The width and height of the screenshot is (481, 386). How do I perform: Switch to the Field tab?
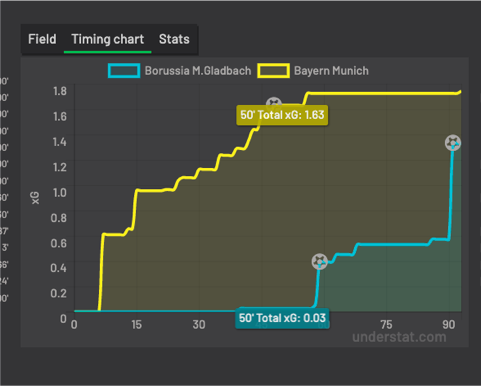point(42,39)
